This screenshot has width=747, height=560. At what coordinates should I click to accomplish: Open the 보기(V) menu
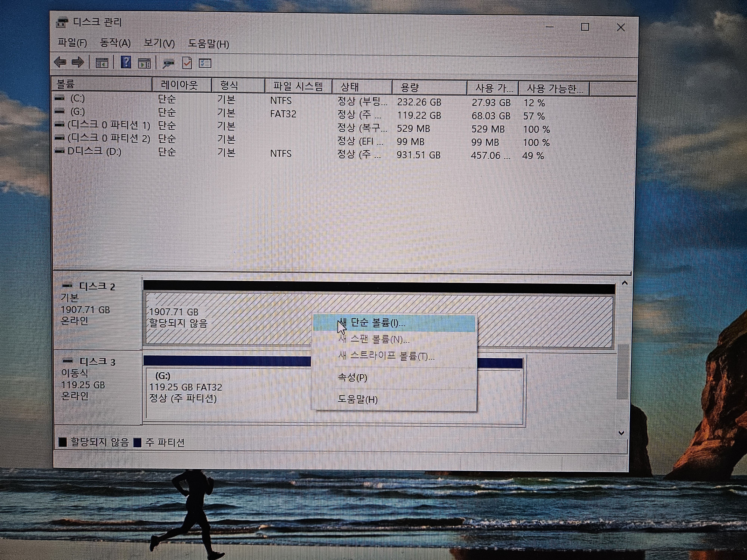pyautogui.click(x=159, y=43)
